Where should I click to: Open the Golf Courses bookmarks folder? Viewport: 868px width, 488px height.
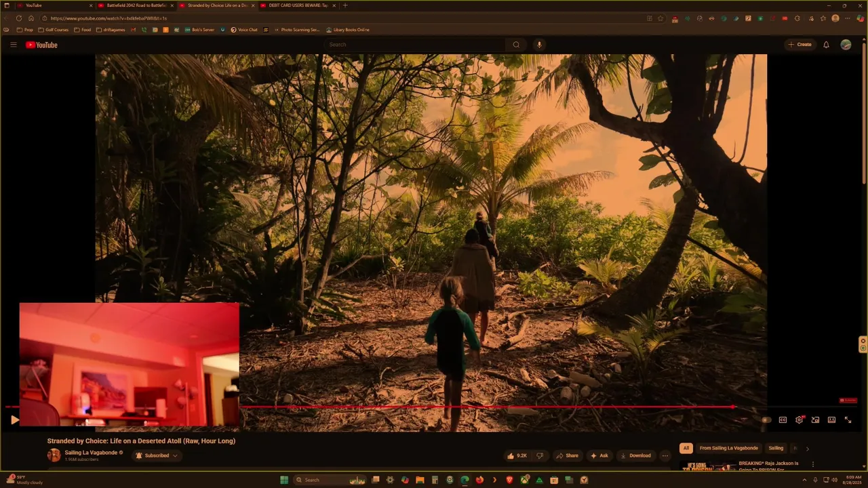[54, 30]
